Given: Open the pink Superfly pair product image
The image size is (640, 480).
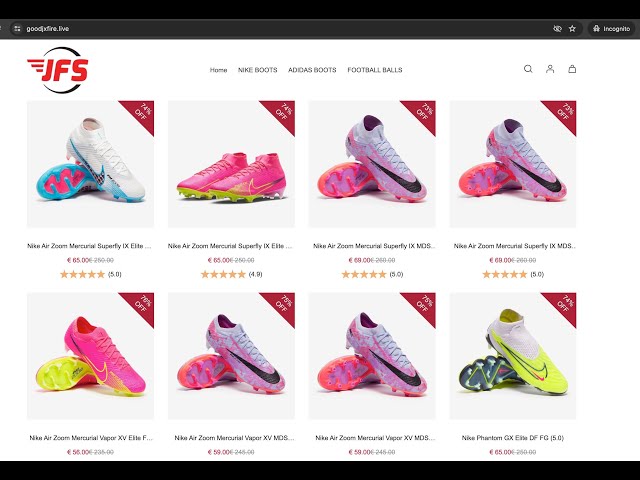Looking at the screenshot, I should (x=231, y=164).
